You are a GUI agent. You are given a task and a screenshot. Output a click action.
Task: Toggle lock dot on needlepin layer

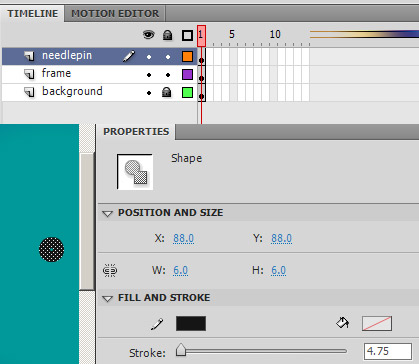coord(168,57)
